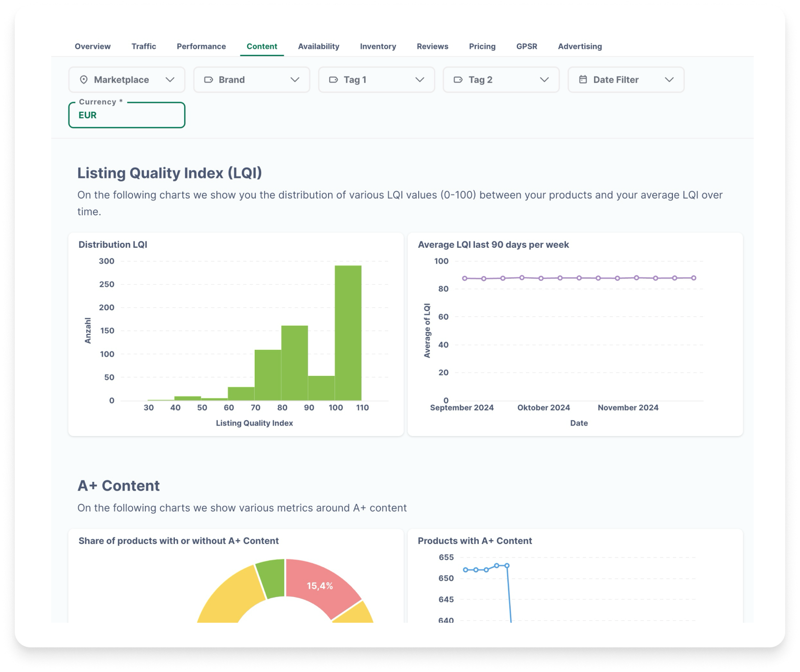This screenshot has height=672, width=800.
Task: Click 'Oktober 2024' axis label
Action: click(543, 407)
